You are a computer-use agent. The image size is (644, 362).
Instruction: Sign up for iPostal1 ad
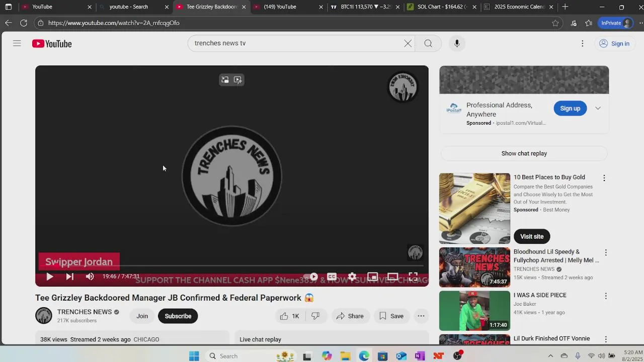pyautogui.click(x=570, y=108)
